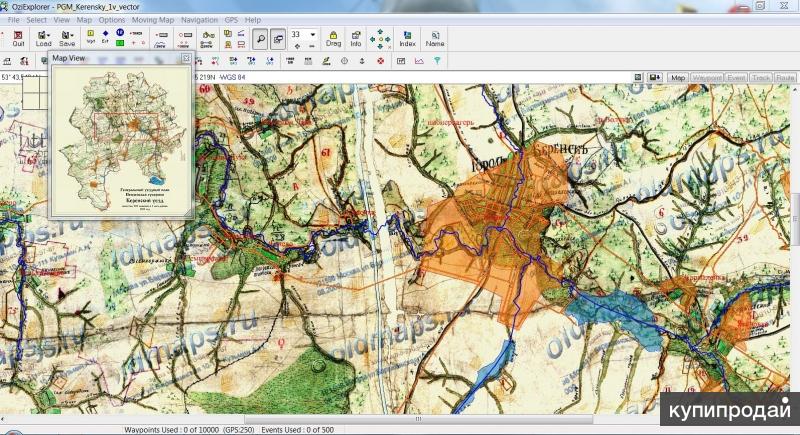Open the Save dropdown button

(67, 39)
